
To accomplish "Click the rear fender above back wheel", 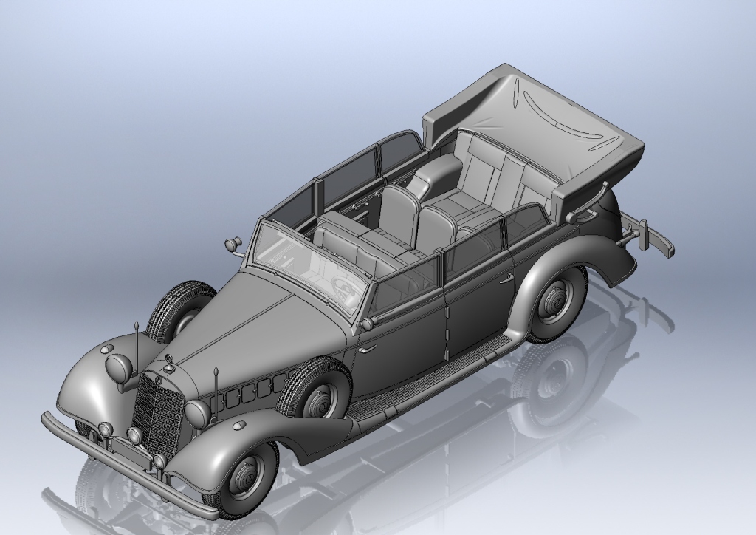I will (x=591, y=251).
